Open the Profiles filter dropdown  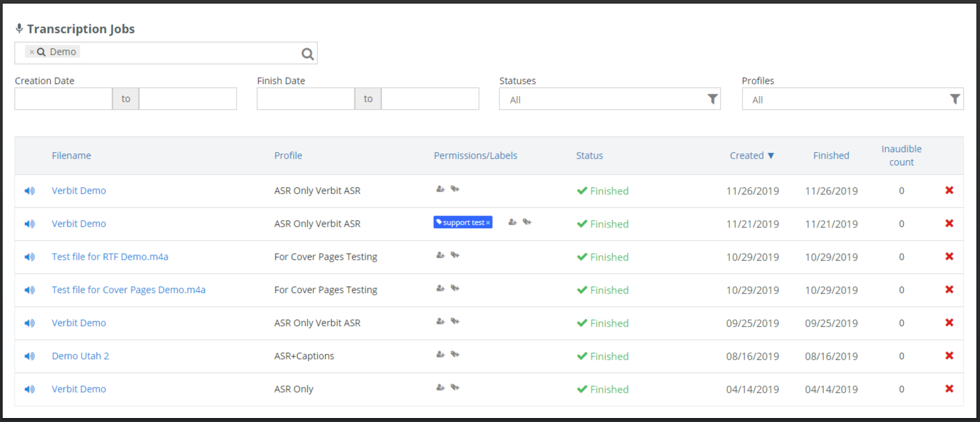point(852,99)
